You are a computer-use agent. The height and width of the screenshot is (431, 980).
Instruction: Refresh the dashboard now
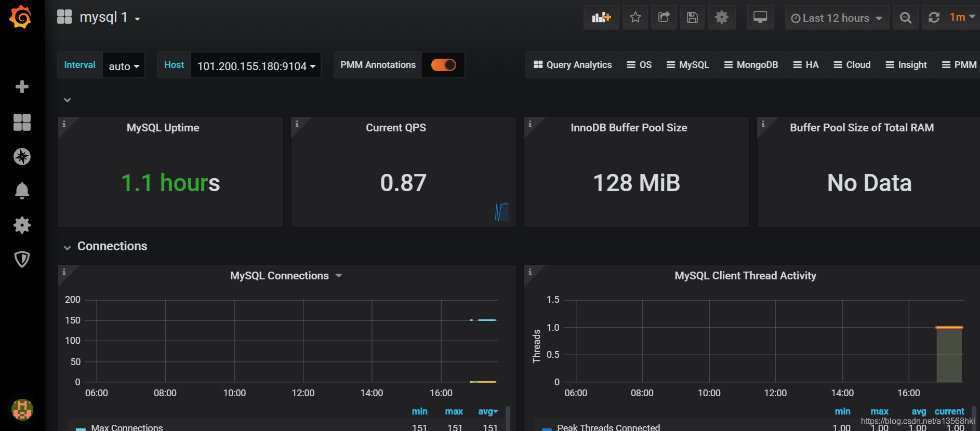point(934,18)
